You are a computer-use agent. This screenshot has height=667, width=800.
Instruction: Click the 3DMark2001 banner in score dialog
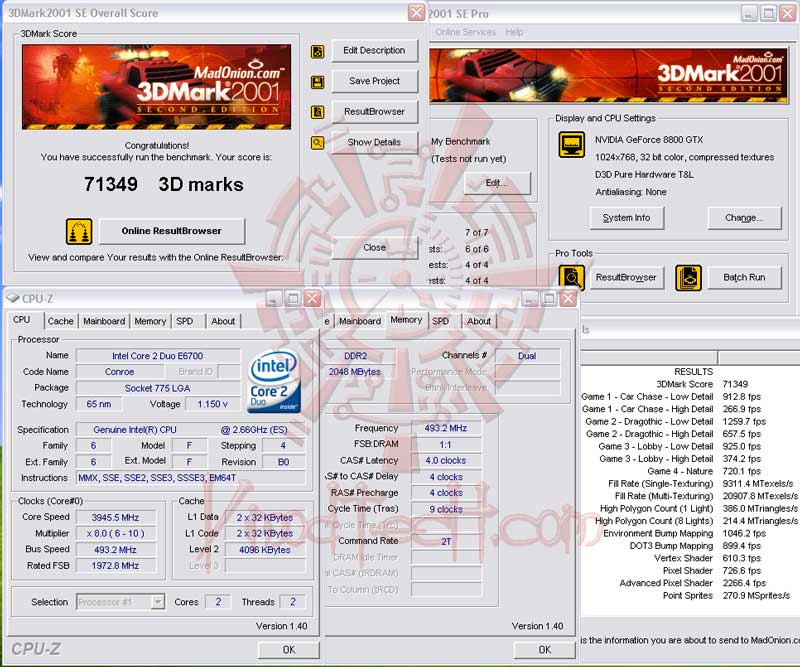tap(157, 87)
